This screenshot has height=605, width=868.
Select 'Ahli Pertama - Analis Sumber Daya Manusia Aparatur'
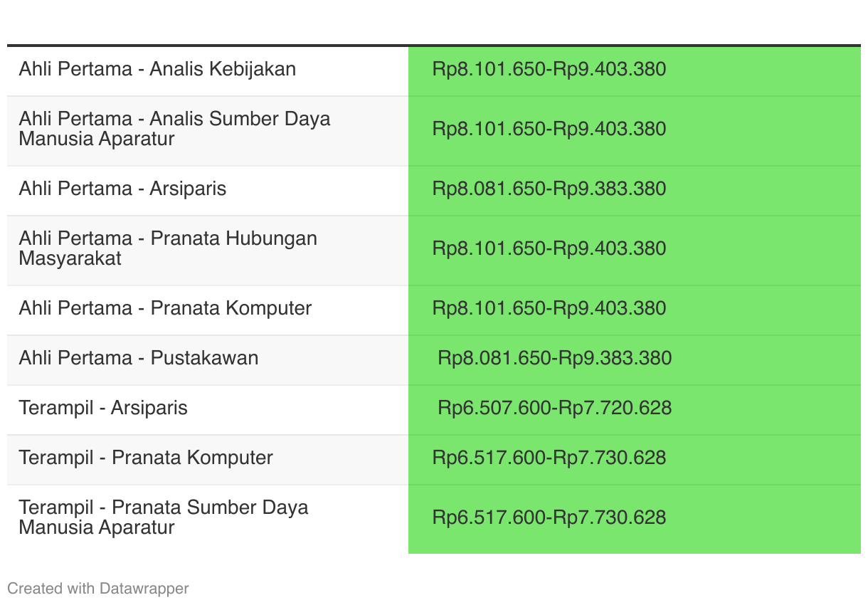175,129
